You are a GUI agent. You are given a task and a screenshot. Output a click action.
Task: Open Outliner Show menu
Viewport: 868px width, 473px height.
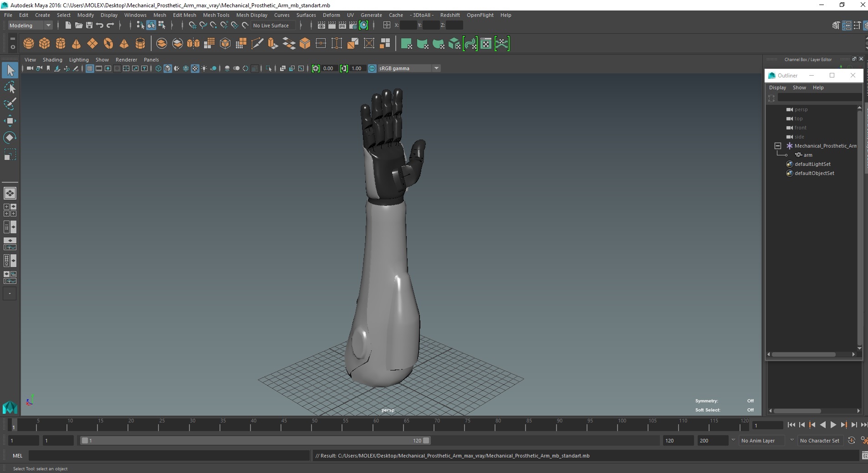799,87
